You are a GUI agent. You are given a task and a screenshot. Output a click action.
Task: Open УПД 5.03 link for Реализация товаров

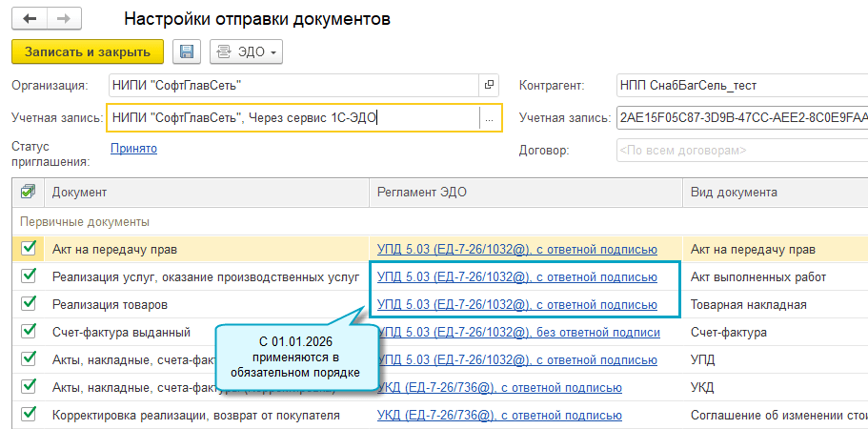click(x=517, y=305)
